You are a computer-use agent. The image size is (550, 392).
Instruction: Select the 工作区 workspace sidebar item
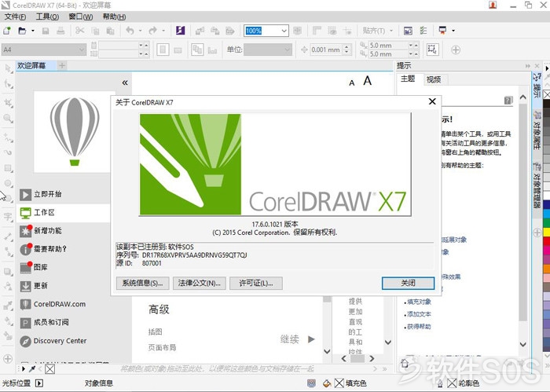[x=63, y=212]
